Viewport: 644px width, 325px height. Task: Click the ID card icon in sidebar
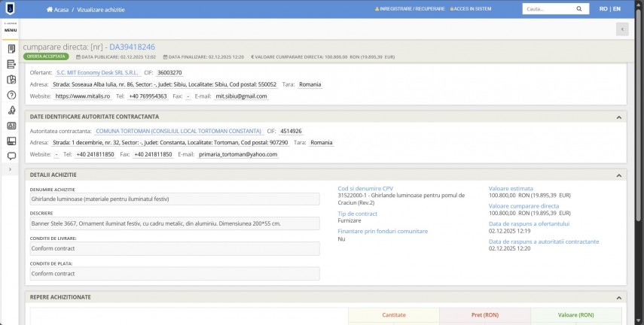(11, 126)
